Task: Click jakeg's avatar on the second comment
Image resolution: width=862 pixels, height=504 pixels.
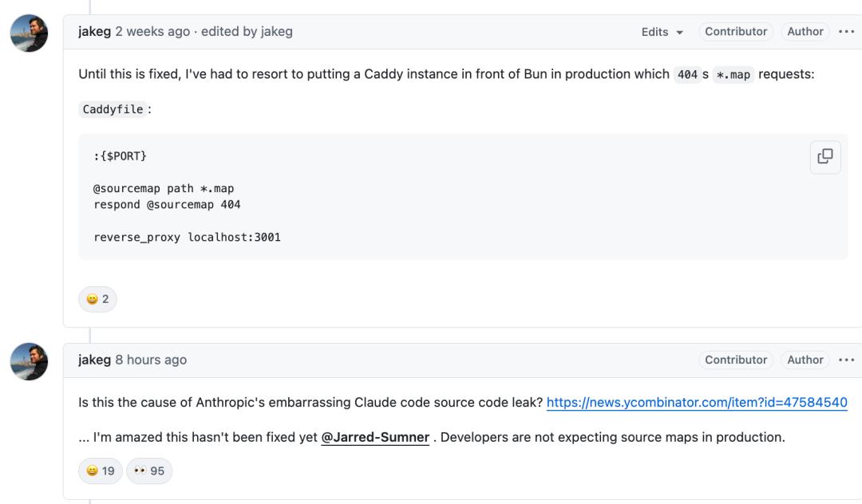Action: click(x=29, y=362)
